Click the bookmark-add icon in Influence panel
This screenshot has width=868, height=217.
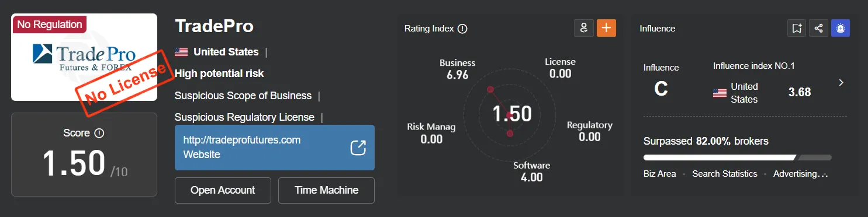click(x=797, y=28)
